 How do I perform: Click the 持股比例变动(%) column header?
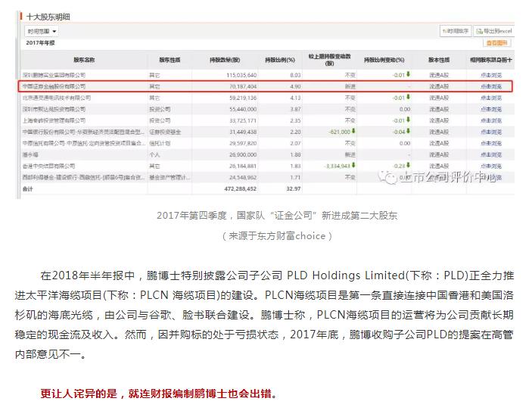click(384, 60)
